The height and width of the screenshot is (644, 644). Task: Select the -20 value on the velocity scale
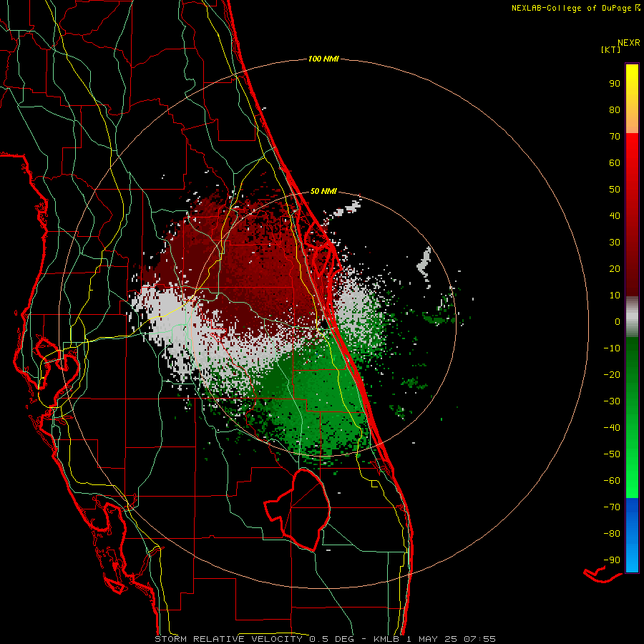[612, 374]
